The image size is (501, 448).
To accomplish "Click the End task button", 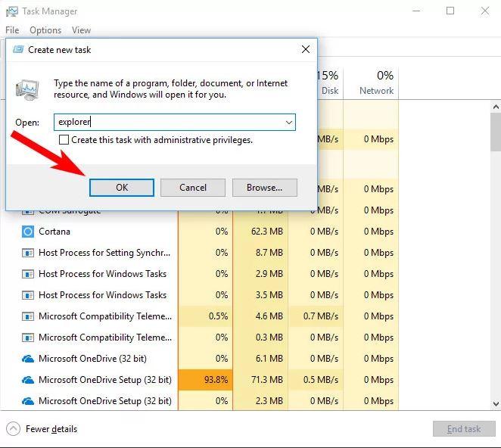I will tap(464, 429).
